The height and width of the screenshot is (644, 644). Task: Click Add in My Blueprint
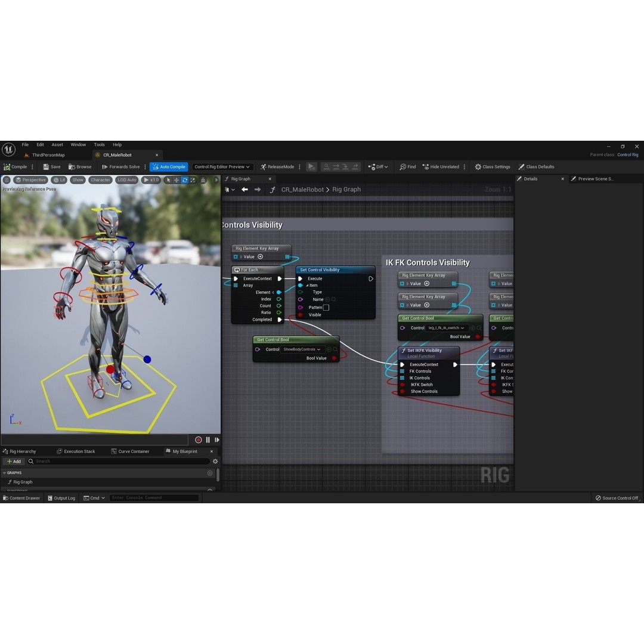(14, 461)
